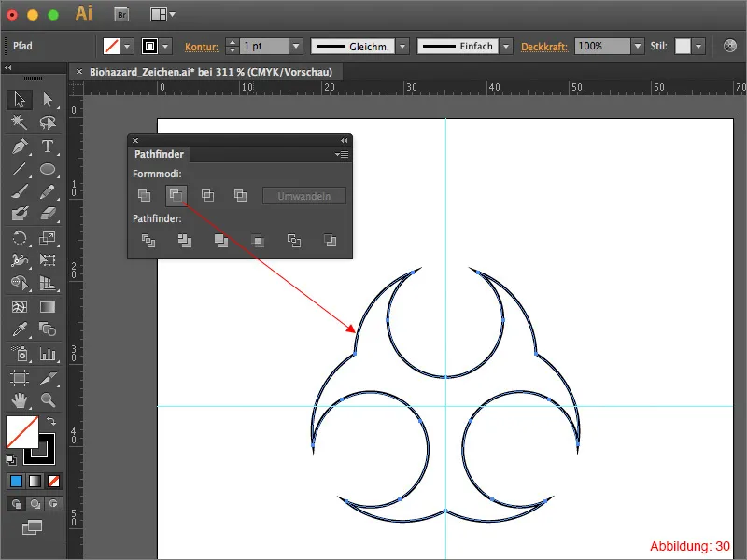Select the Artboard tool

coord(20,378)
